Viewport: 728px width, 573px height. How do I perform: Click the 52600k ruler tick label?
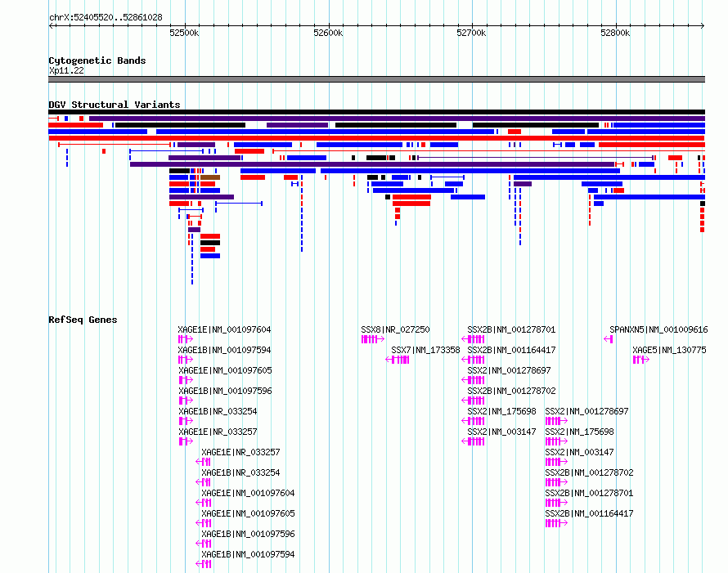coord(328,33)
